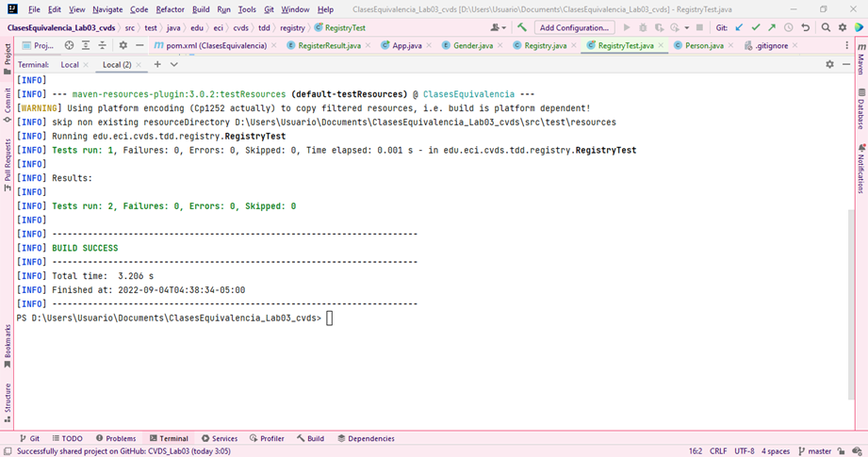Open the Structure tool window

[8, 402]
